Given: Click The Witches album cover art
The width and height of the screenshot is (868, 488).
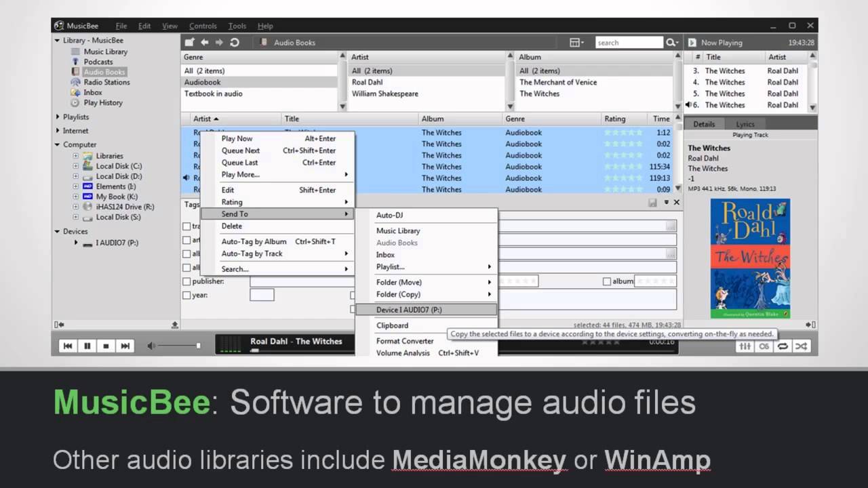Looking at the screenshot, I should (750, 258).
